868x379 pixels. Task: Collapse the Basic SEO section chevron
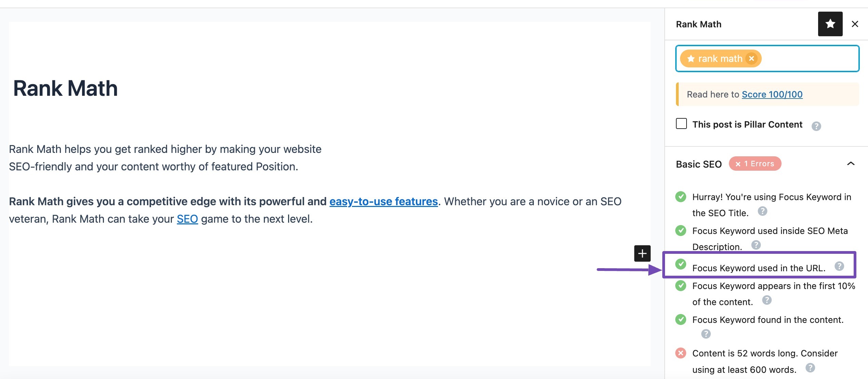(x=851, y=164)
